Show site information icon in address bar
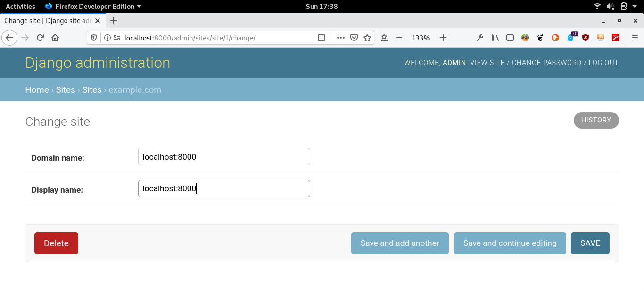Screen dimensions: 644x291 coord(107,38)
